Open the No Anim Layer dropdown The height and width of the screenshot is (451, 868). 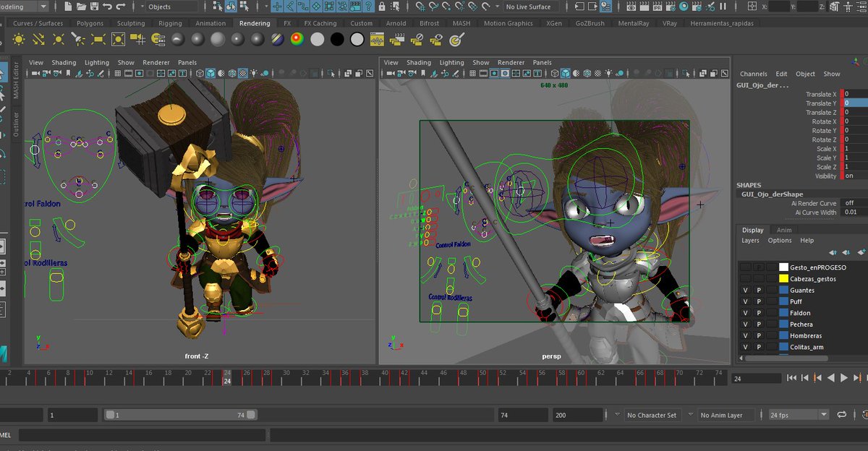tap(720, 414)
